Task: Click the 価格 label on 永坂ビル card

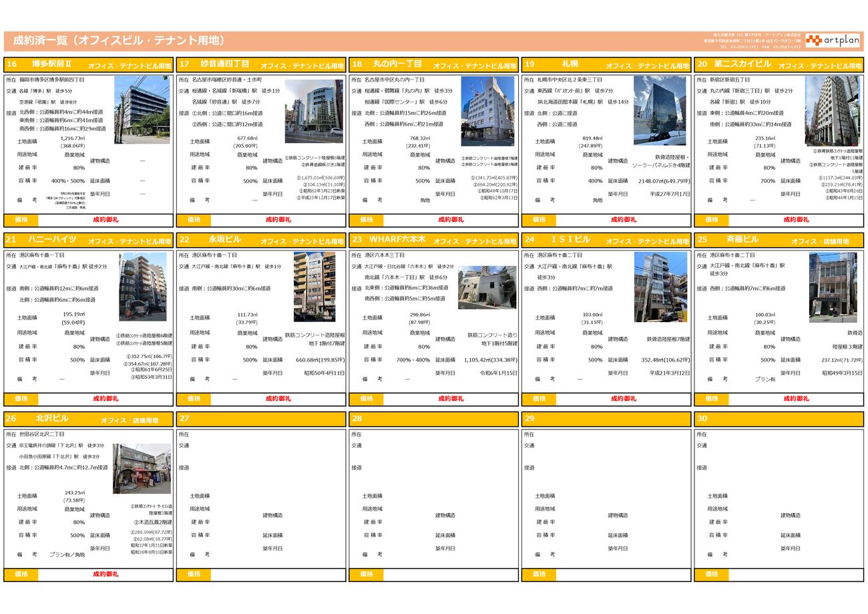Action: 194,399
